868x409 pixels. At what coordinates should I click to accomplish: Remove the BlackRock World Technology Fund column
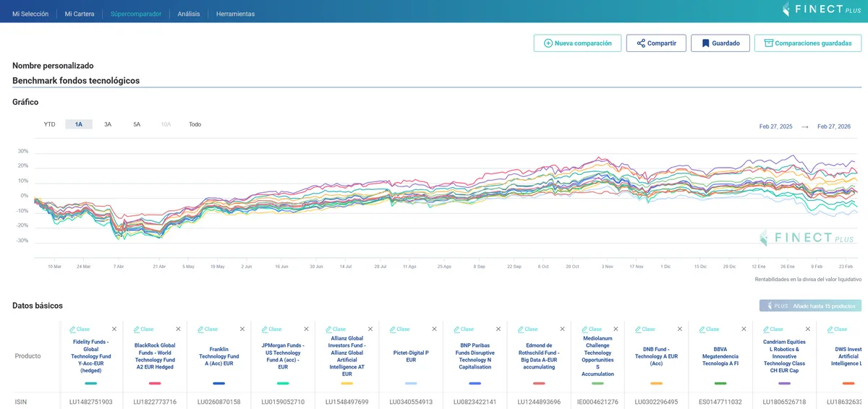178,330
